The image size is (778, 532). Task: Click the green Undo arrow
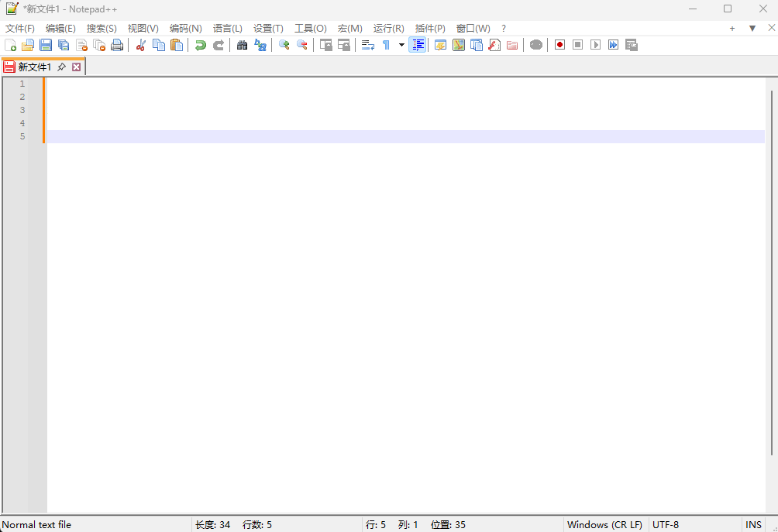(201, 45)
